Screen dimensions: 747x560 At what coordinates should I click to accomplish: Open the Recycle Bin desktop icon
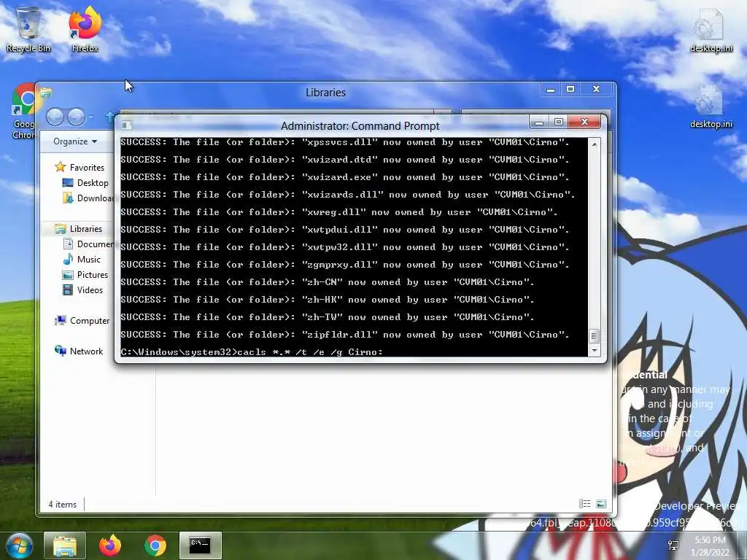(x=28, y=29)
